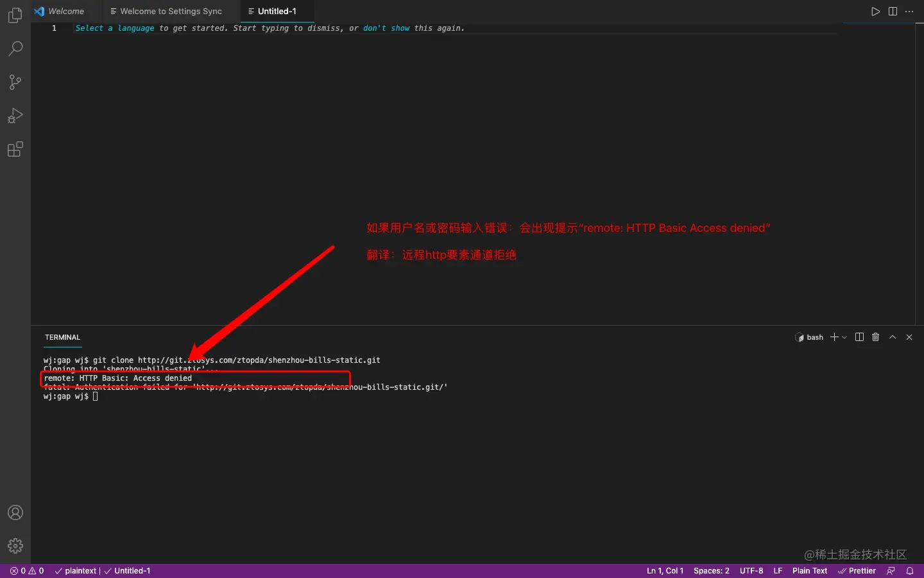Open the Manage gear icon

tap(15, 546)
